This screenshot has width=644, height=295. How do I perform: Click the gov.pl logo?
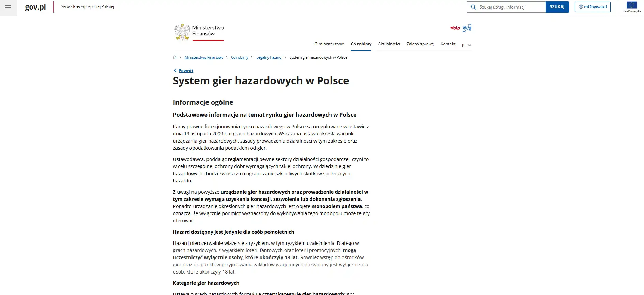click(35, 7)
